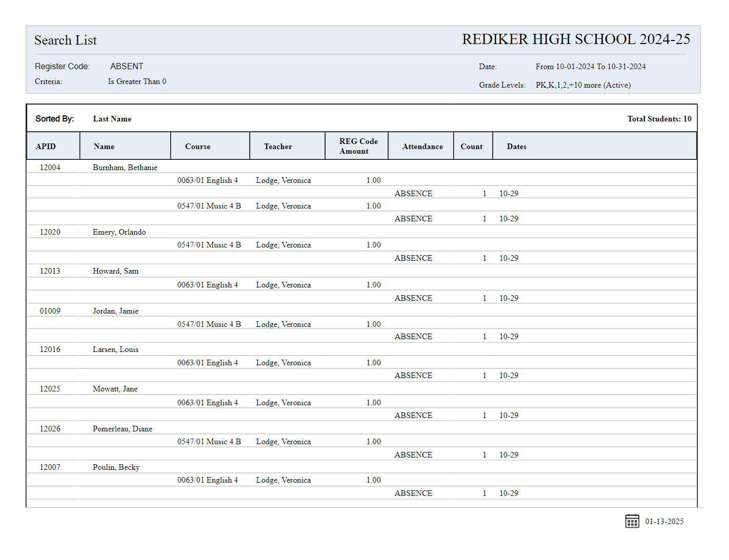Click the Register Code: label

click(x=62, y=67)
